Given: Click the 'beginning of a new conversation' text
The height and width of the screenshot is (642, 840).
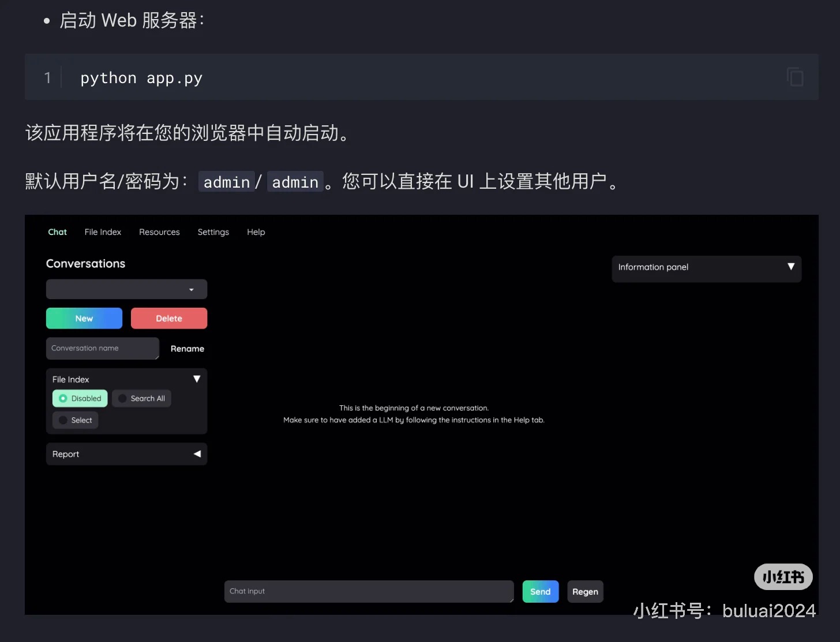Looking at the screenshot, I should (414, 408).
